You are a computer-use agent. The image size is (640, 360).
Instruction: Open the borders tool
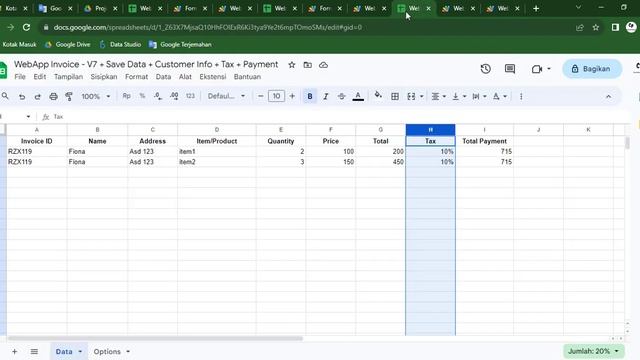(395, 97)
